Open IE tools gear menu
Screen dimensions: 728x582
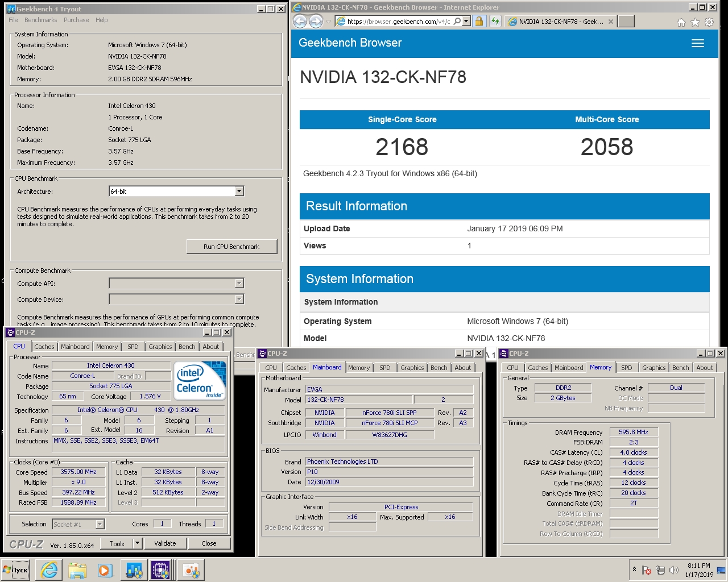709,22
